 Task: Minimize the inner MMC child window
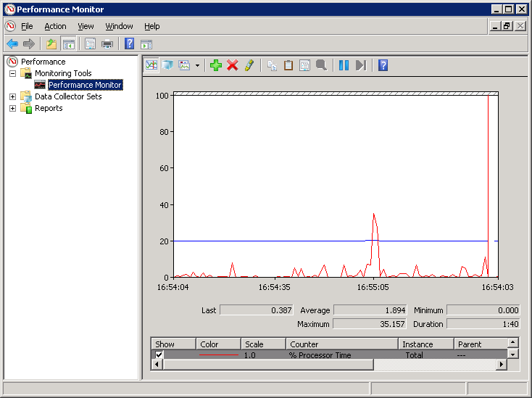point(495,26)
